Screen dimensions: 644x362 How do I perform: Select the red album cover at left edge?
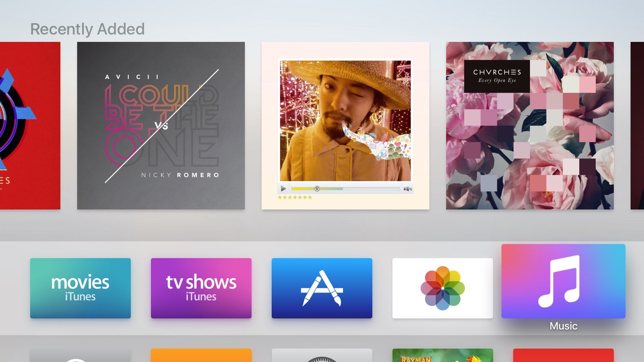click(x=30, y=125)
